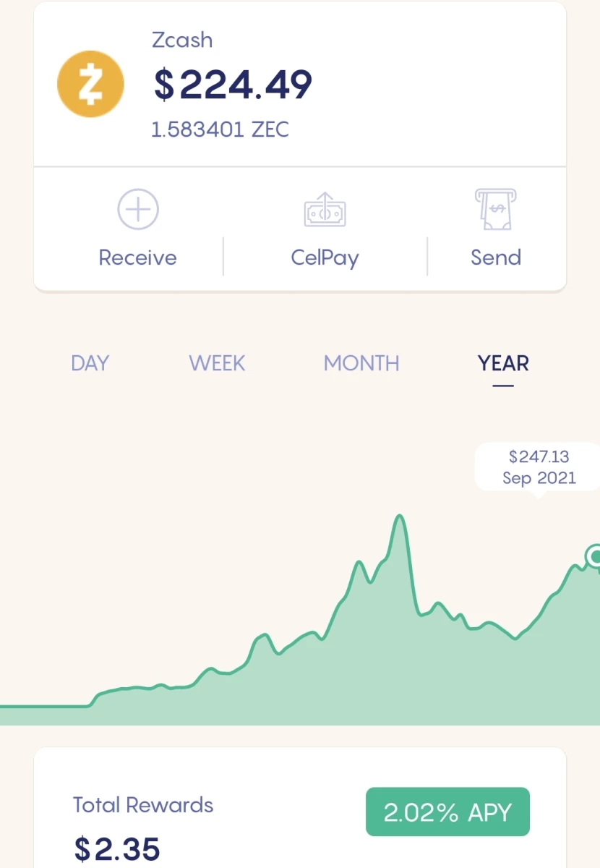Open the Total Rewards card

(300, 808)
